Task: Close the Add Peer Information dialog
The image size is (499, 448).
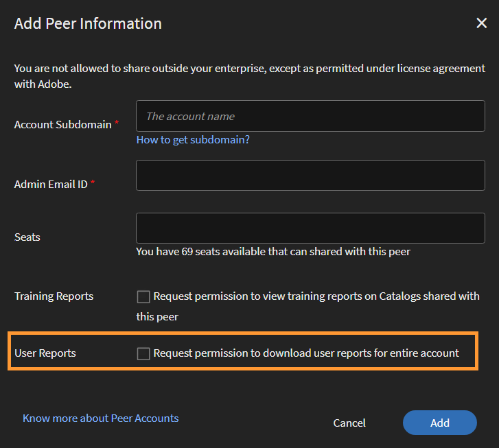Action: click(481, 23)
